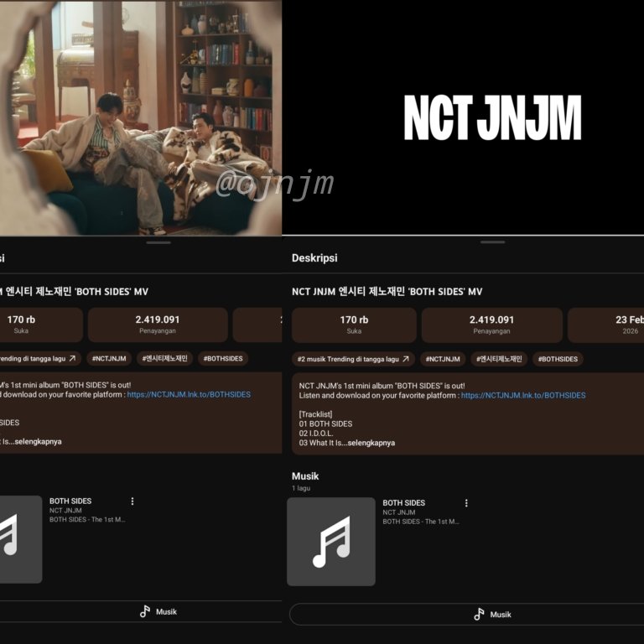Open three-dot menu for BOTH SIDES in right screenshot
Screen dimensions: 644x644
466,503
